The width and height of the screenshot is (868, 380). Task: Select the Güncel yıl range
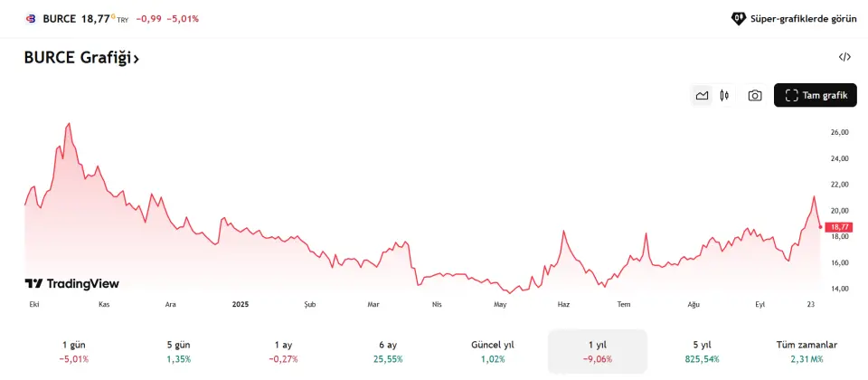click(x=493, y=351)
